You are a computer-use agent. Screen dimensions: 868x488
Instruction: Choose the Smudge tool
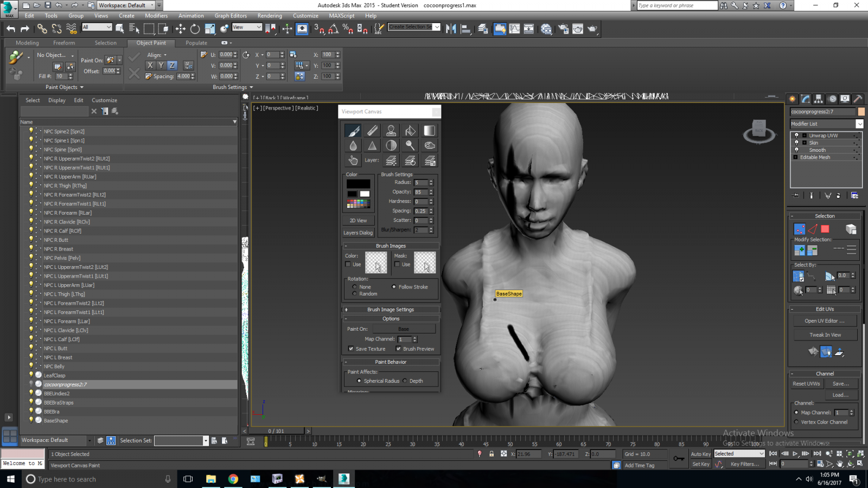(x=429, y=145)
